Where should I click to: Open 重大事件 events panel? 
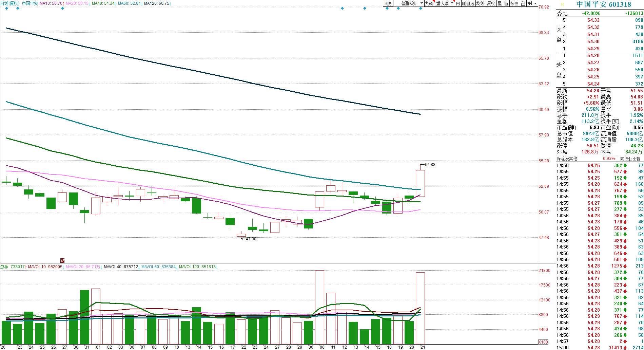pyautogui.click(x=445, y=3)
